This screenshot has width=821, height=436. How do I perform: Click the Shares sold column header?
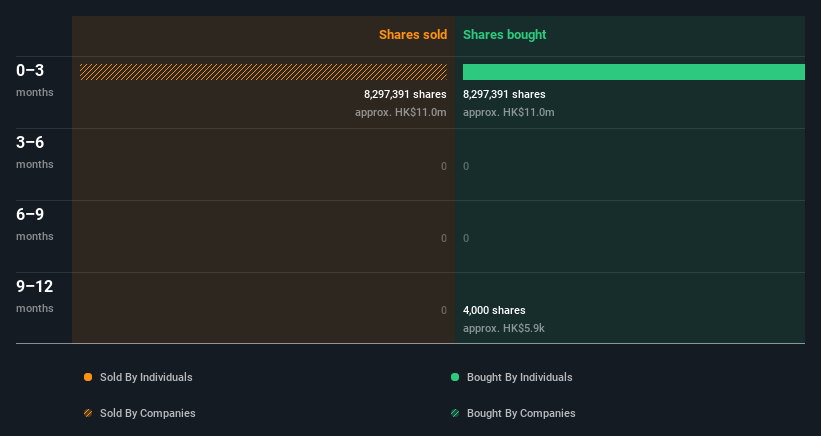tap(413, 35)
